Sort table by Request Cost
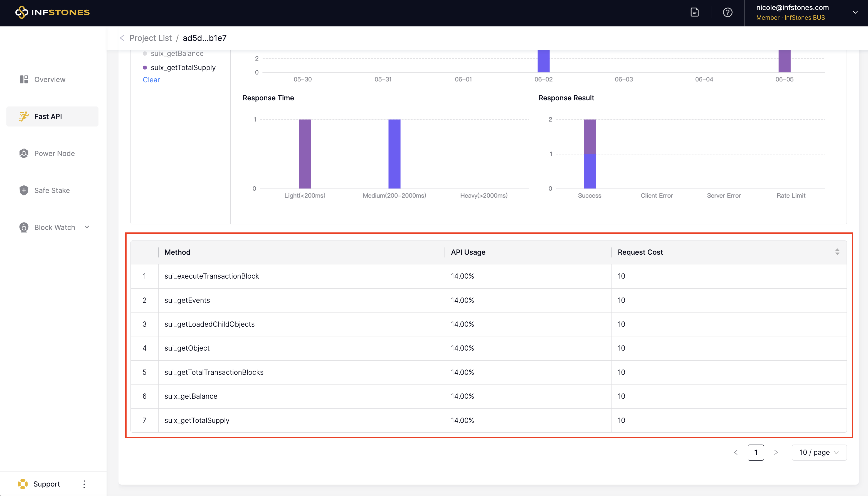This screenshot has width=868, height=496. (837, 252)
